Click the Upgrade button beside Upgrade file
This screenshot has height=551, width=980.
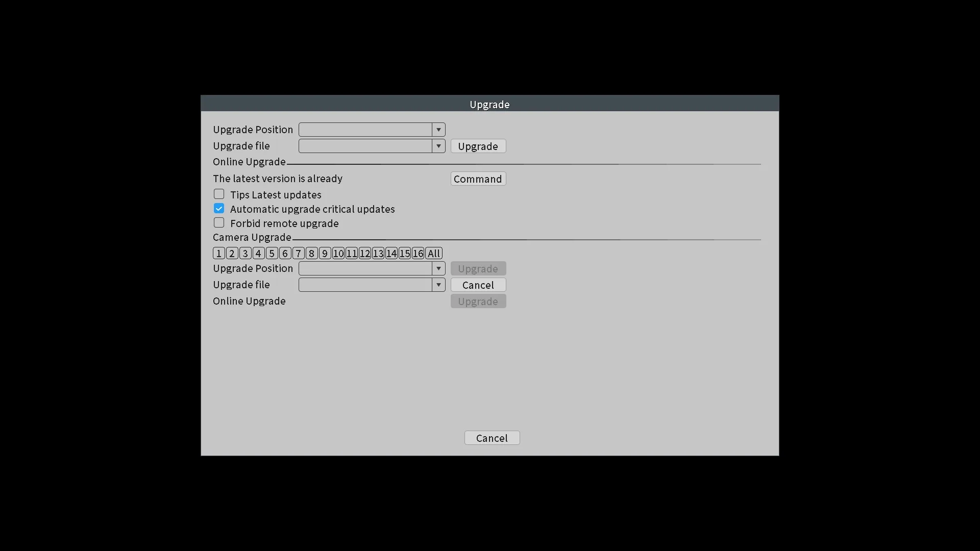pos(478,146)
